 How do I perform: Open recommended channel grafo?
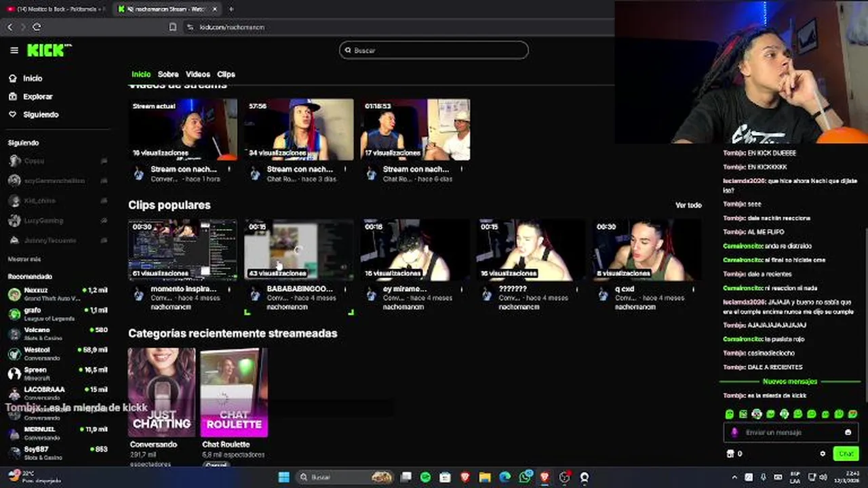(x=58, y=314)
